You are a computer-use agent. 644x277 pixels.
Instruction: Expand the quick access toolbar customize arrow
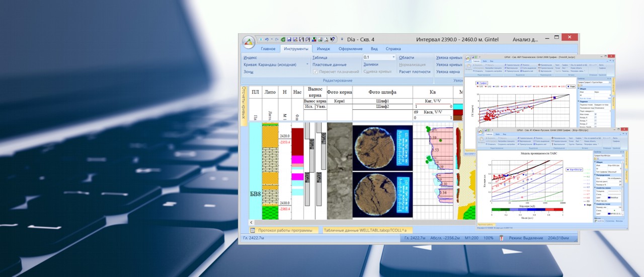pyautogui.click(x=342, y=39)
